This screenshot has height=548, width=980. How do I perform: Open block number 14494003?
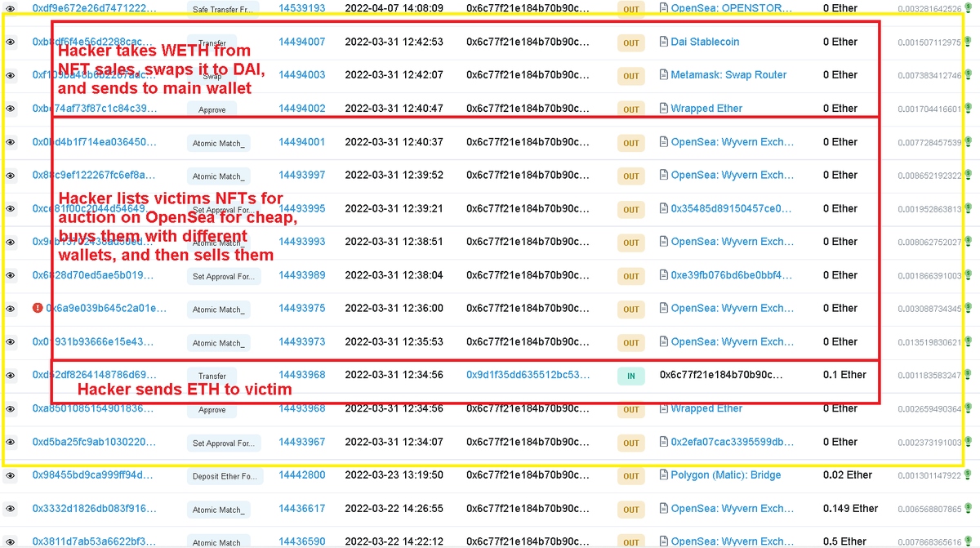(302, 75)
